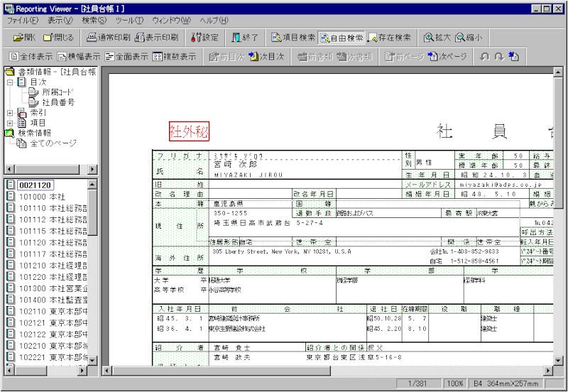
Task: Click the 閉じる (close document) toolbar button
Action: [58, 38]
